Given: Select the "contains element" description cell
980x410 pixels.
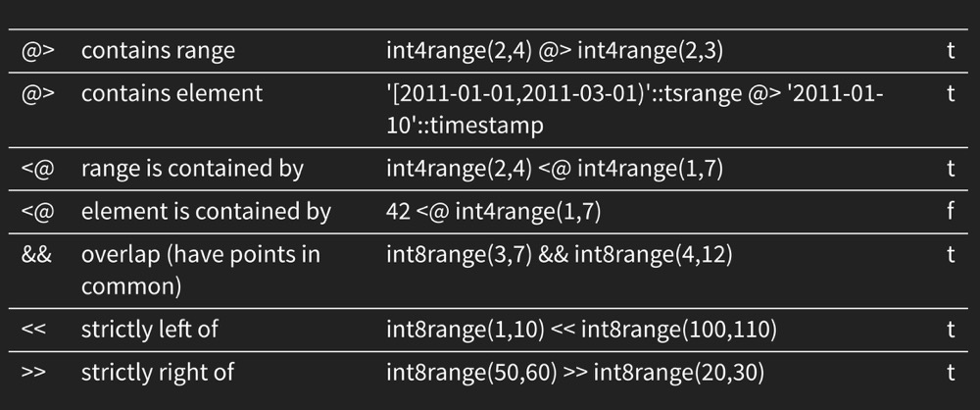Looking at the screenshot, I should pos(171,93).
